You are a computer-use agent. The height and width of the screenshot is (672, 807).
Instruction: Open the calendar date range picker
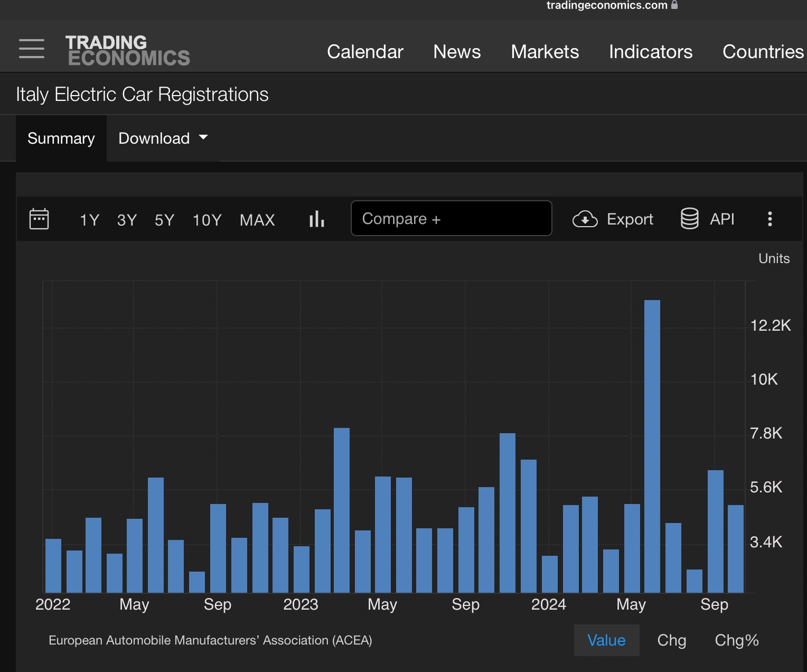39,219
